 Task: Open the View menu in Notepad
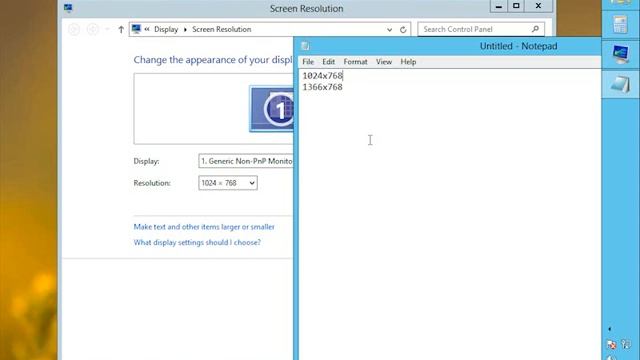tap(384, 62)
